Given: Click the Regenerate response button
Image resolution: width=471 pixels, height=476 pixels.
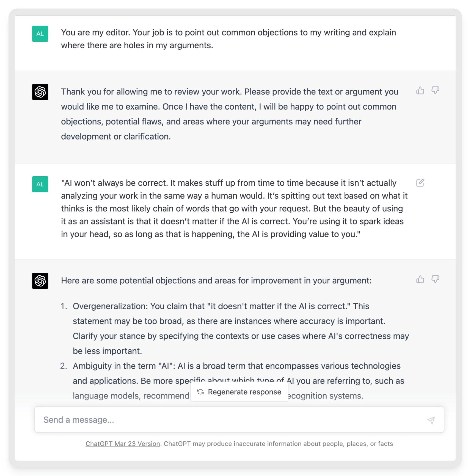Looking at the screenshot, I should point(239,392).
